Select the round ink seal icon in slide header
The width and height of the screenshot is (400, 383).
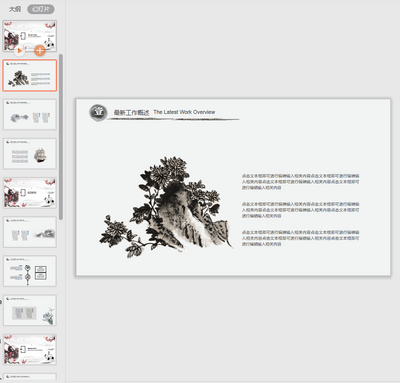(98, 112)
